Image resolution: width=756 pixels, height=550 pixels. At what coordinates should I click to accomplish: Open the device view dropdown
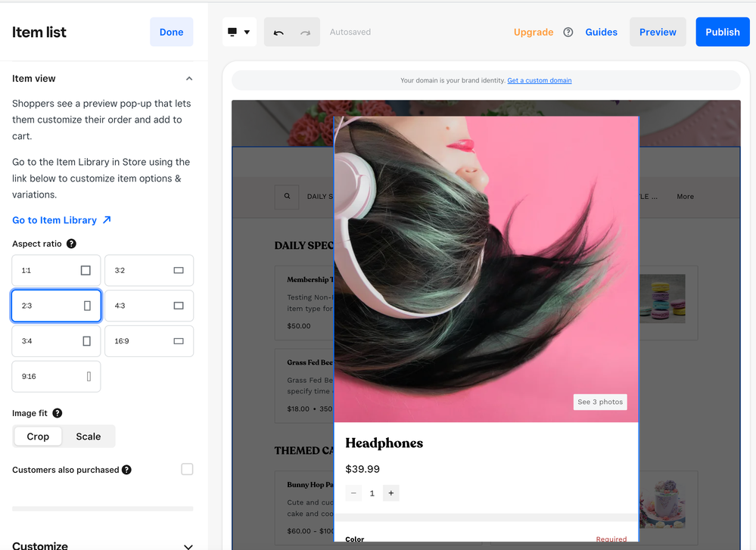tap(239, 33)
